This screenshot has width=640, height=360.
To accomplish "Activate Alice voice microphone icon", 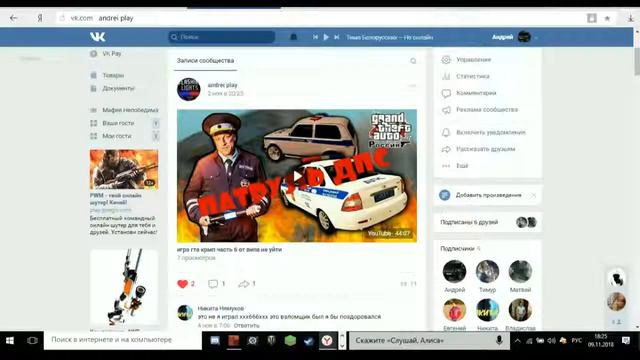I will [499, 340].
